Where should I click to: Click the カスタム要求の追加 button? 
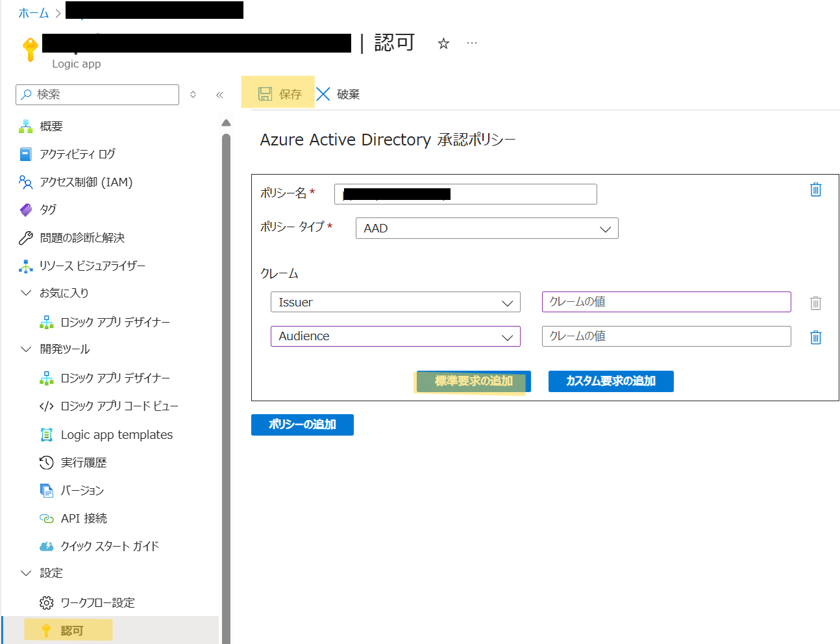[x=610, y=381]
